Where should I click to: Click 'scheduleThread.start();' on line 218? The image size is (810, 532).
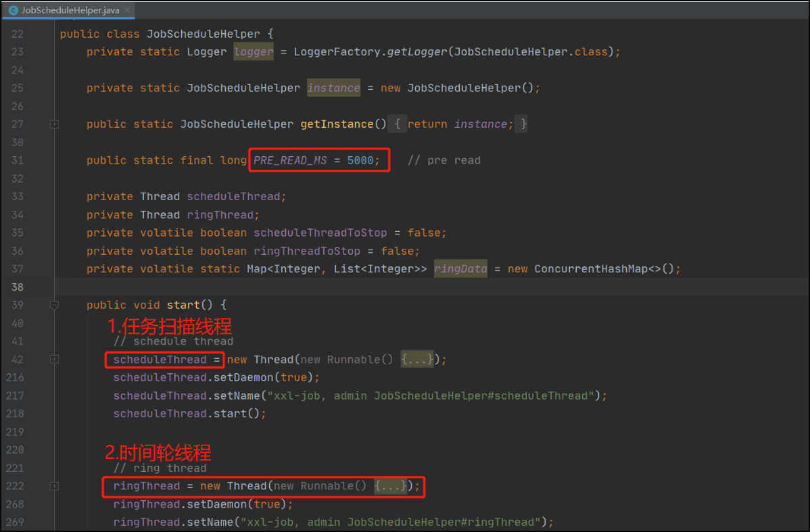coord(189,414)
